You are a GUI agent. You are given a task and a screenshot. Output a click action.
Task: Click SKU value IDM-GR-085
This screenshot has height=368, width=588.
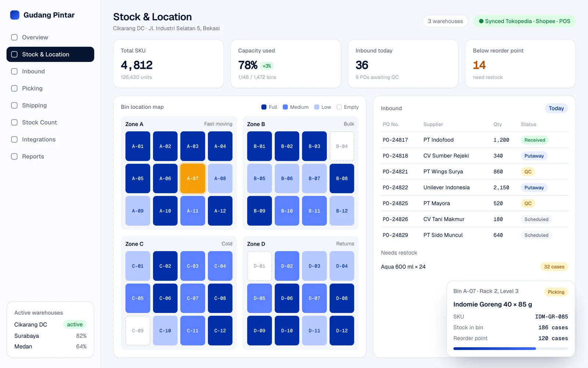pyautogui.click(x=552, y=316)
